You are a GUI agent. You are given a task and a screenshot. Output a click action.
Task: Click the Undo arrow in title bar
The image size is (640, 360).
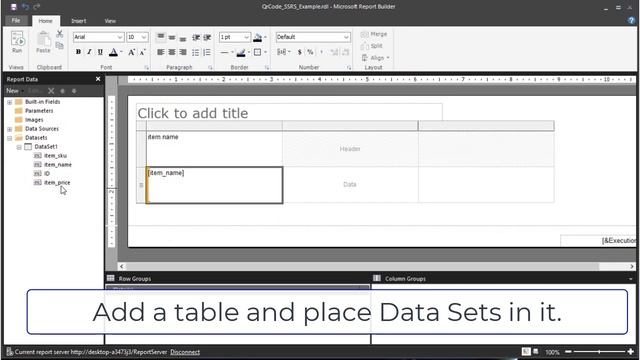click(x=25, y=7)
